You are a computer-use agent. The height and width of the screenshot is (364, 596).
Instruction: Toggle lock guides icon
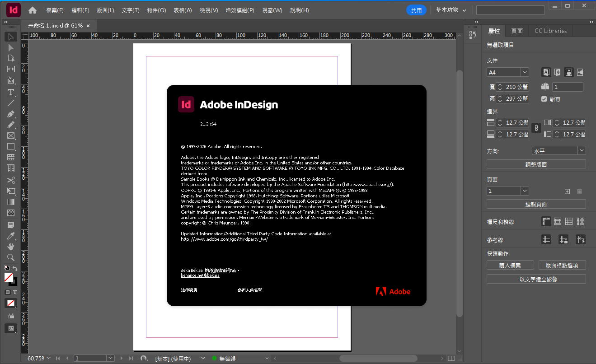click(563, 240)
